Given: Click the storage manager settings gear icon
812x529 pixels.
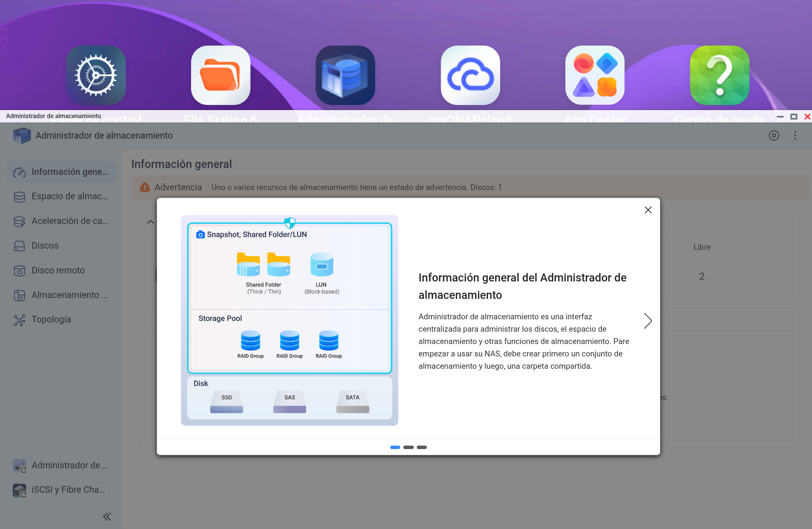Looking at the screenshot, I should click(774, 136).
